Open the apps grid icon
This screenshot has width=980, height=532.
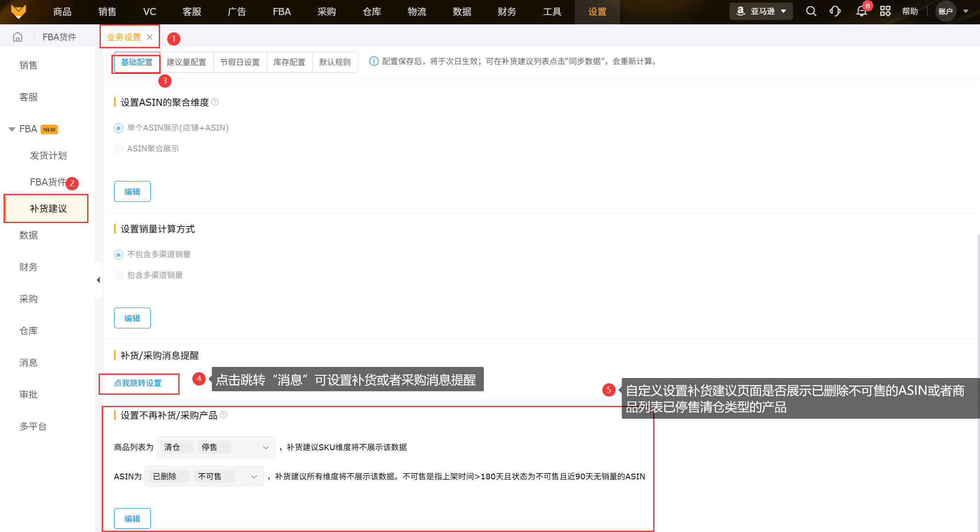click(x=885, y=12)
